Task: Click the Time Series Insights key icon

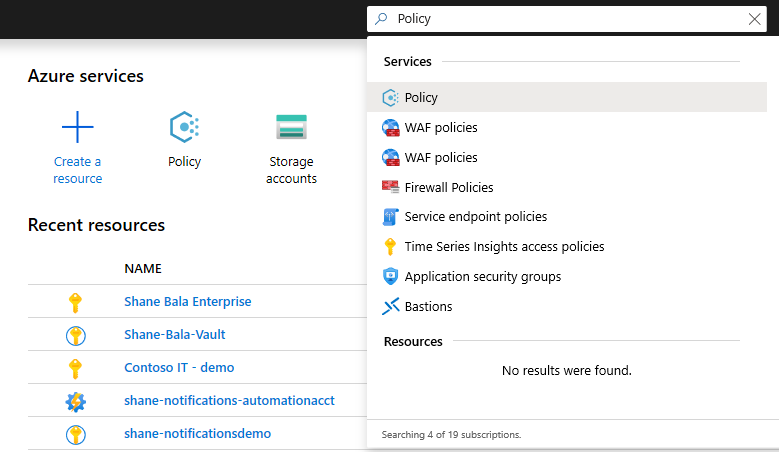Action: [390, 247]
